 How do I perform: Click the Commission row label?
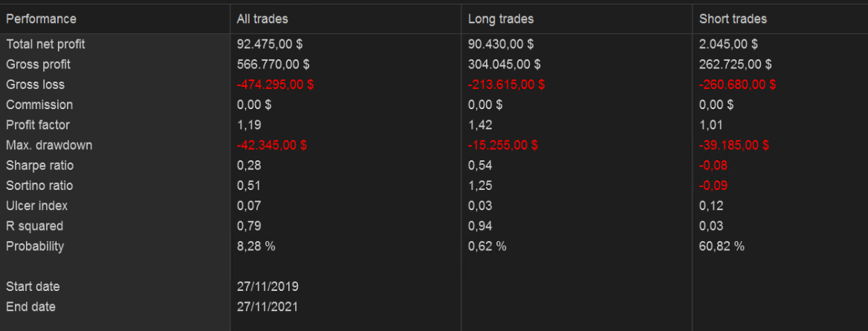tap(39, 105)
